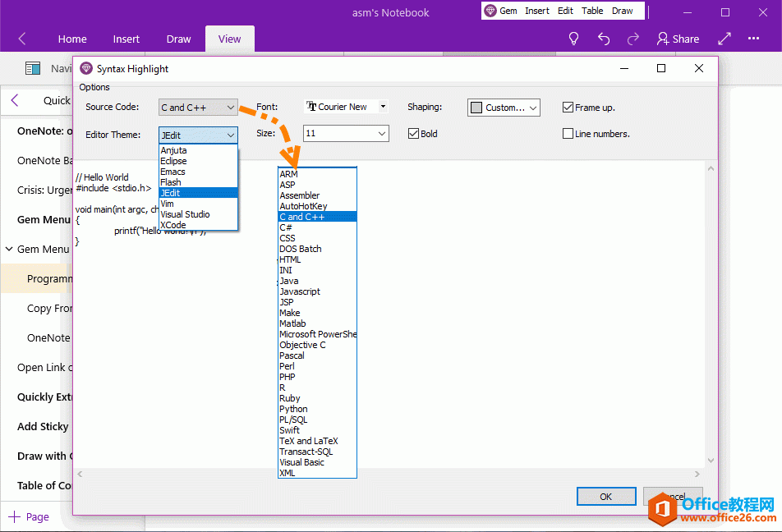The height and width of the screenshot is (532, 782).
Task: Toggle the Frame up checkbox
Action: 568,108
